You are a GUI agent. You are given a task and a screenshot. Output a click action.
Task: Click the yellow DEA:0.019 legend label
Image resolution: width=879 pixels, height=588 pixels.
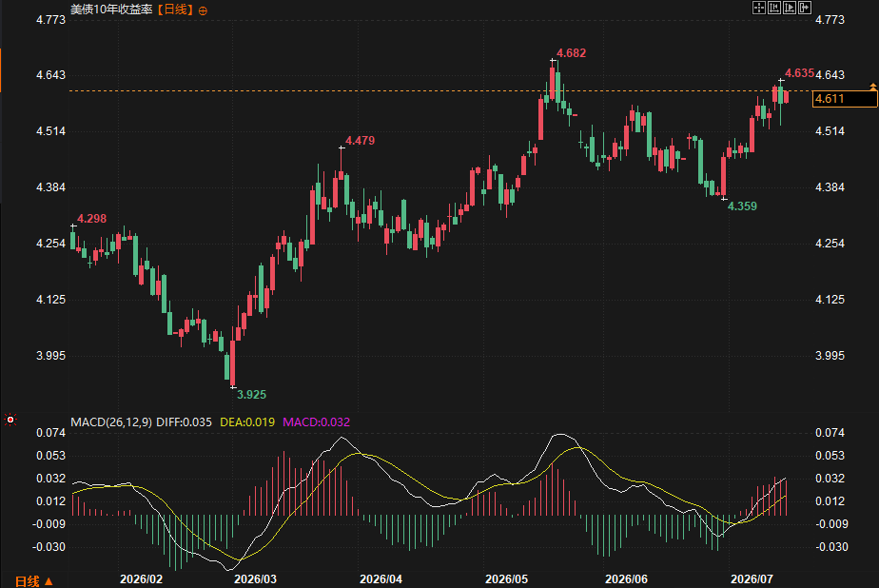pyautogui.click(x=247, y=422)
